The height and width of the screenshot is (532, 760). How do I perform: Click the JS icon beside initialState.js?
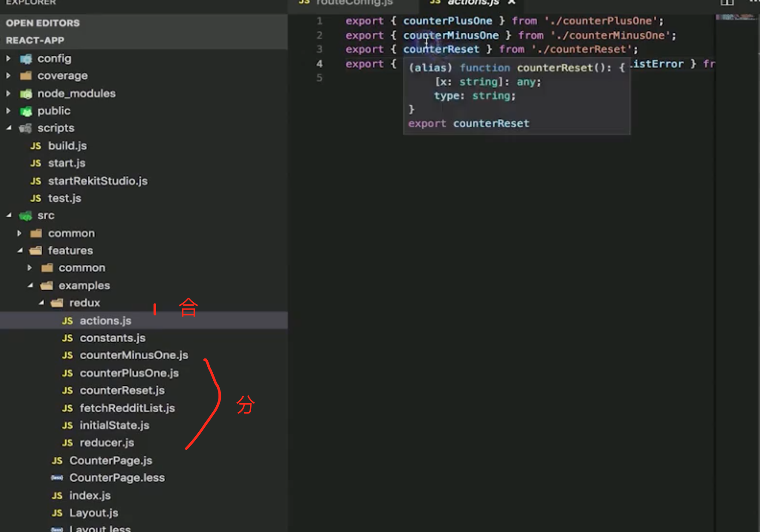point(67,425)
